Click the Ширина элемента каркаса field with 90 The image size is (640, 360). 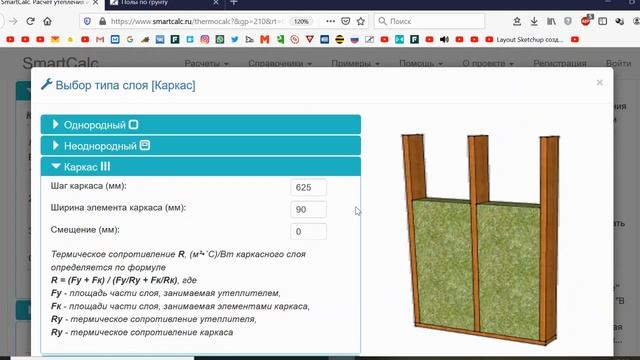pos(308,209)
